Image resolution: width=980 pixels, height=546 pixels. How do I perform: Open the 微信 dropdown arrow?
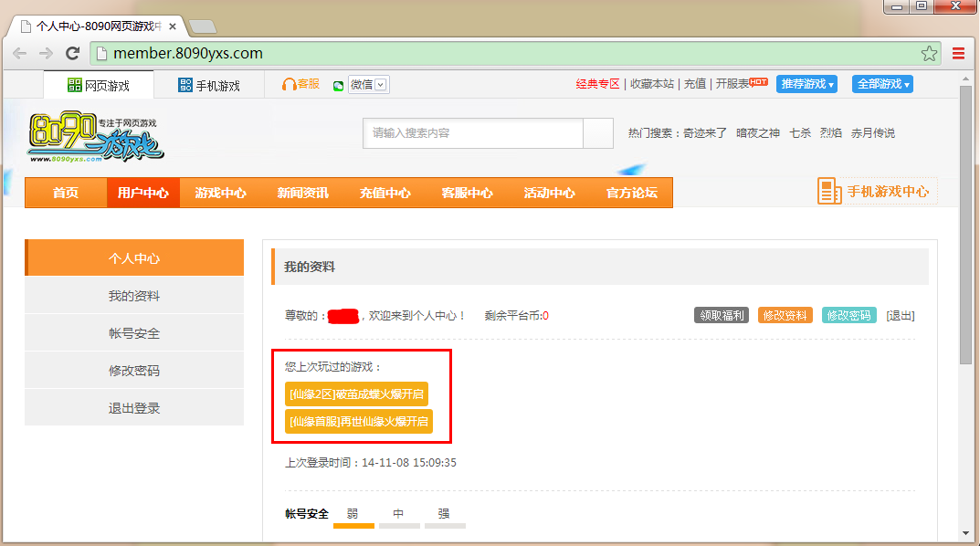[x=381, y=85]
